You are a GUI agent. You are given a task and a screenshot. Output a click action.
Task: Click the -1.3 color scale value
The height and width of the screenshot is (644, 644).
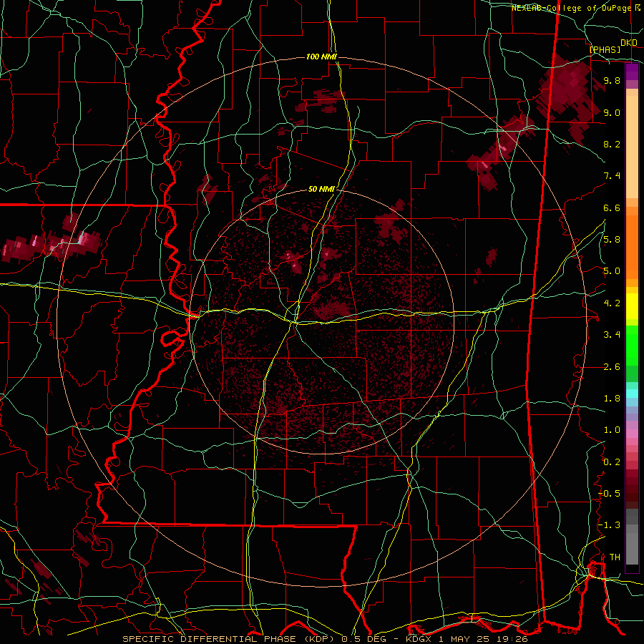coord(610,525)
